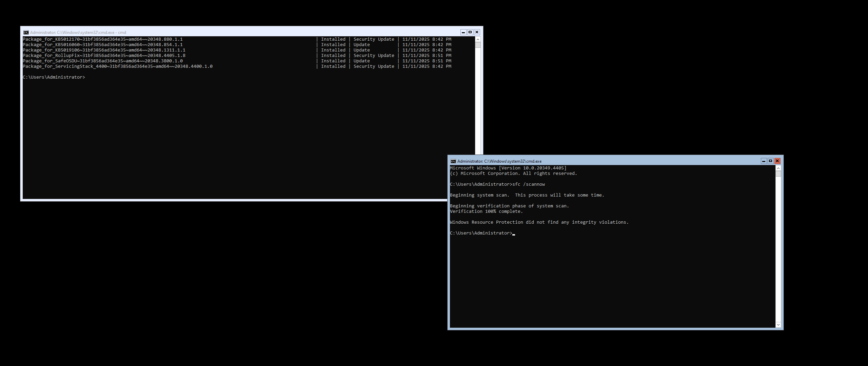Minimize the sfc /scannow command window
The width and height of the screenshot is (868, 366).
764,161
